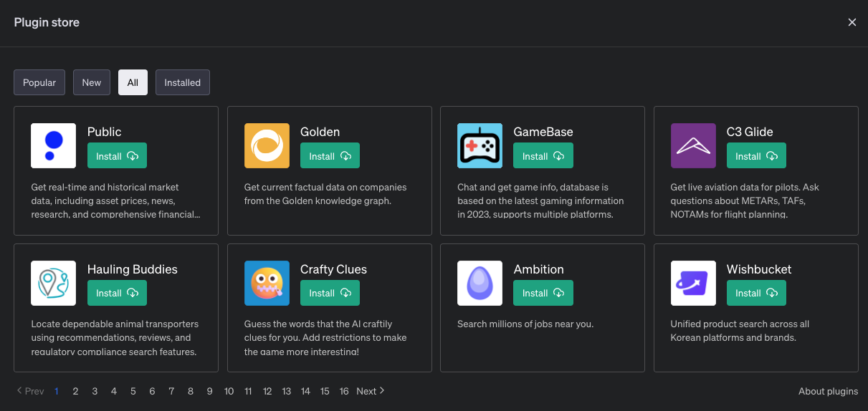Switch to the New tab
The width and height of the screenshot is (868, 411).
click(x=92, y=82)
